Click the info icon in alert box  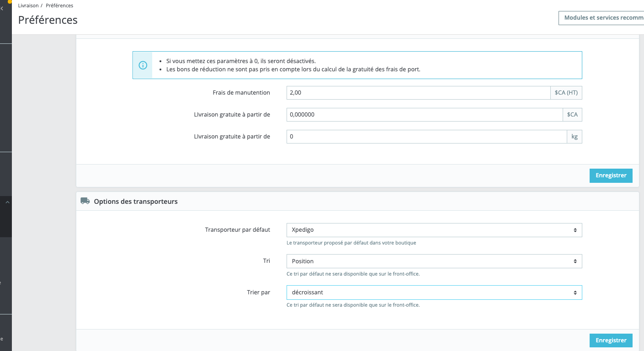click(x=143, y=65)
